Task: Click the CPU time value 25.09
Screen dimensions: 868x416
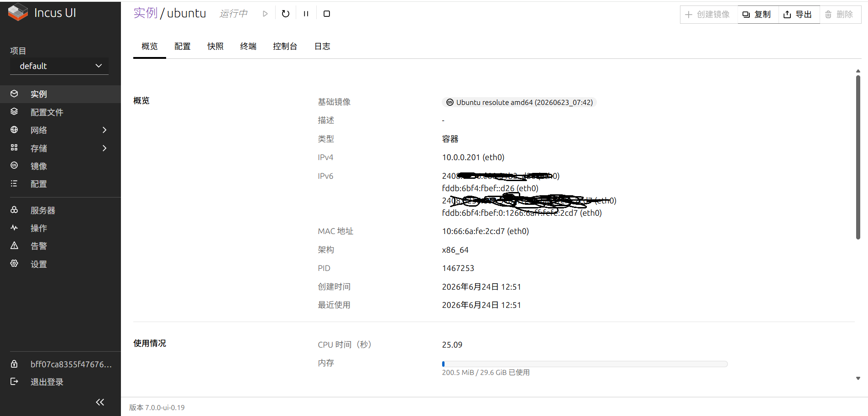Action: point(452,345)
